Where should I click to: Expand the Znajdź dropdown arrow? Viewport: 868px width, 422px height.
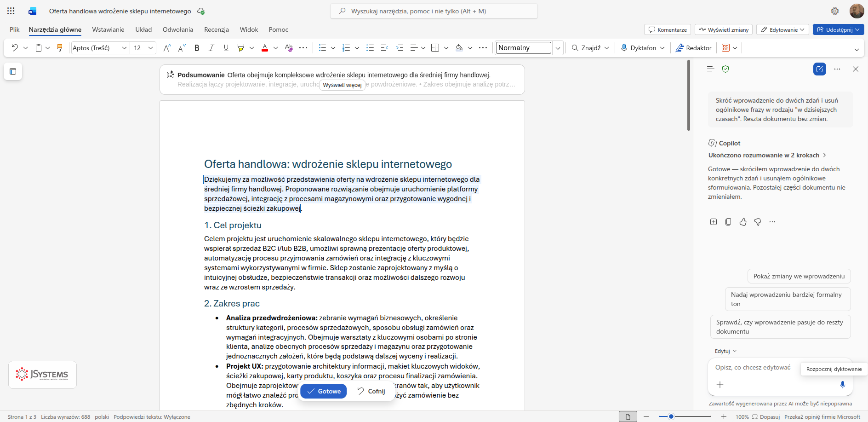point(606,48)
